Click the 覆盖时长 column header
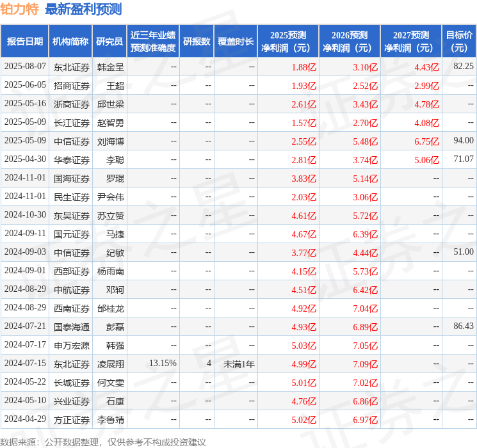 click(x=236, y=42)
